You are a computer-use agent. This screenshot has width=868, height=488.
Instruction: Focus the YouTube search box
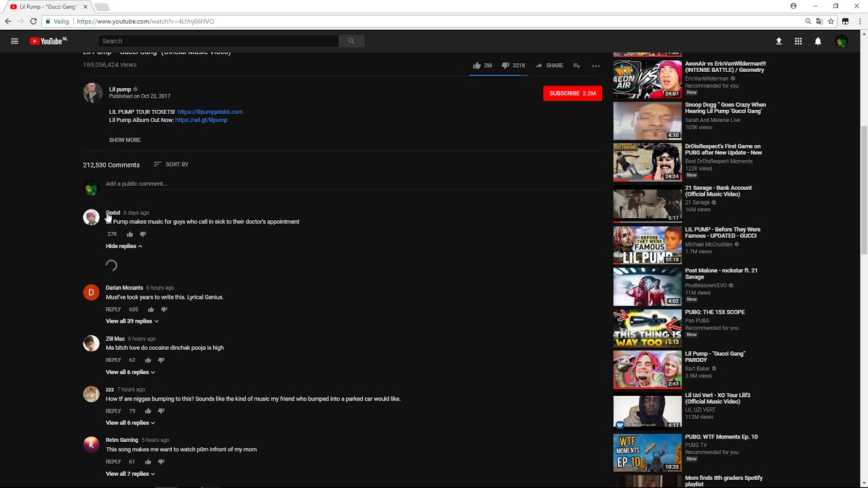(x=218, y=41)
